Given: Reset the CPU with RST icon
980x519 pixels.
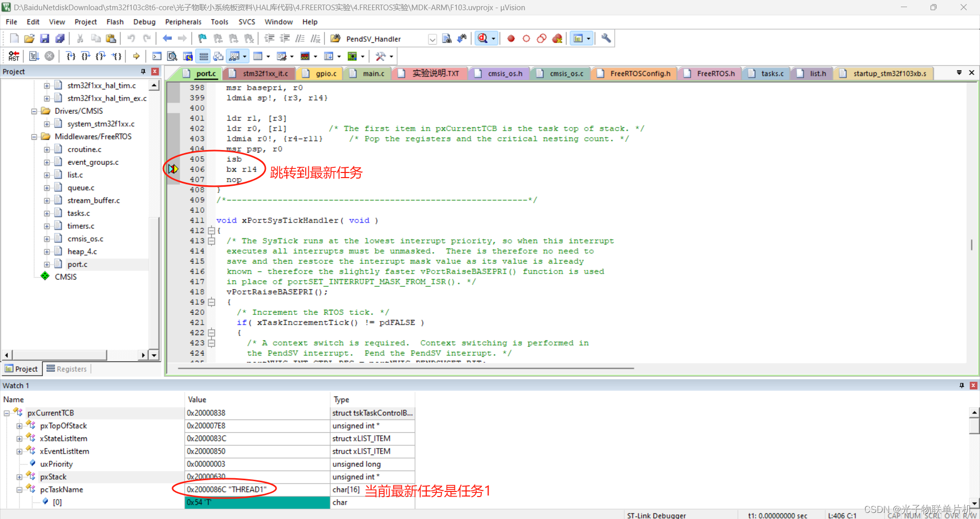Looking at the screenshot, I should point(14,56).
